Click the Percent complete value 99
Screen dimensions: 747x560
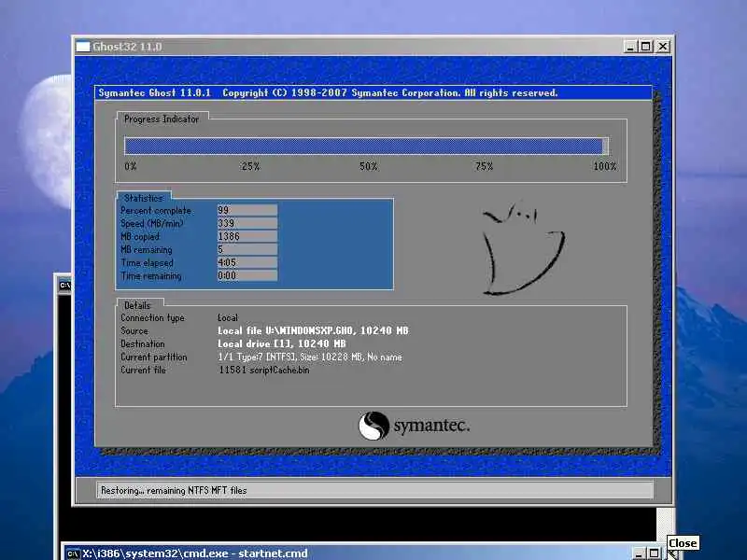coord(247,210)
